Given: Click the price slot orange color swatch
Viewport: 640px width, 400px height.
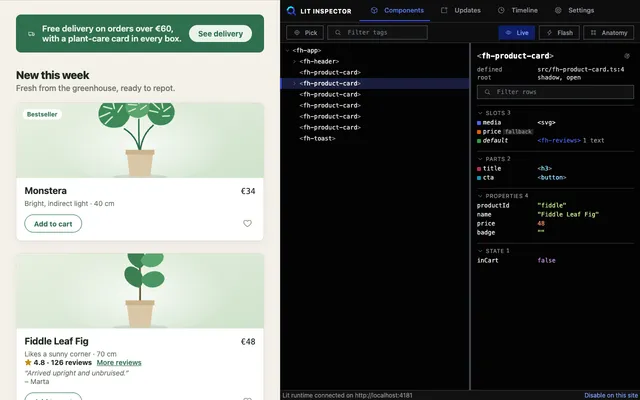Looking at the screenshot, I should [x=479, y=132].
